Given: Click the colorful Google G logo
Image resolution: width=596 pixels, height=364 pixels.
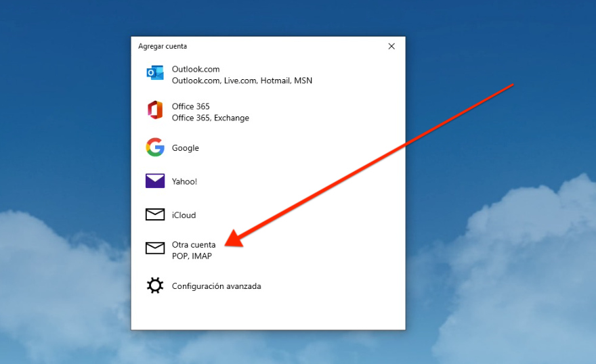Looking at the screenshot, I should coord(155,147).
